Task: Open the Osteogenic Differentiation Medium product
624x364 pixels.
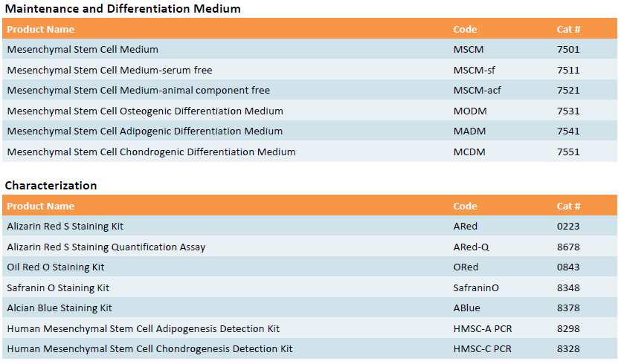Action: (x=145, y=111)
